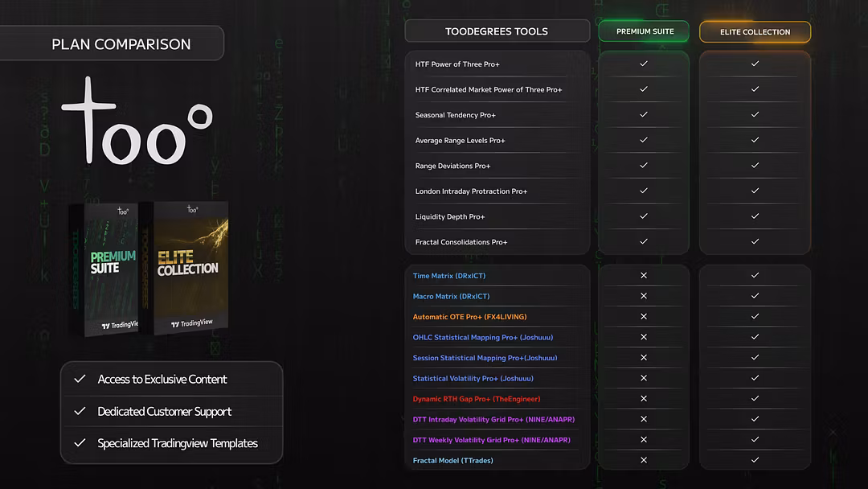Viewport: 868px width, 489px height.
Task: Click Premium Suite checkmark for Fractal Consolidations Pro+
Action: coord(644,241)
